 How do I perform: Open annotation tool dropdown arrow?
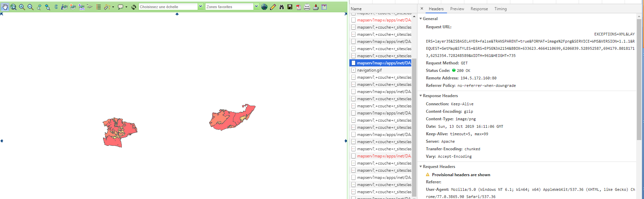click(x=126, y=7)
